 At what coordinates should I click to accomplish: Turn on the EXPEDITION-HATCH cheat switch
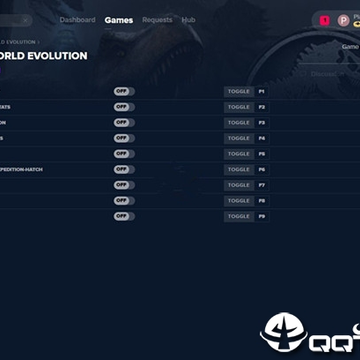tap(124, 169)
